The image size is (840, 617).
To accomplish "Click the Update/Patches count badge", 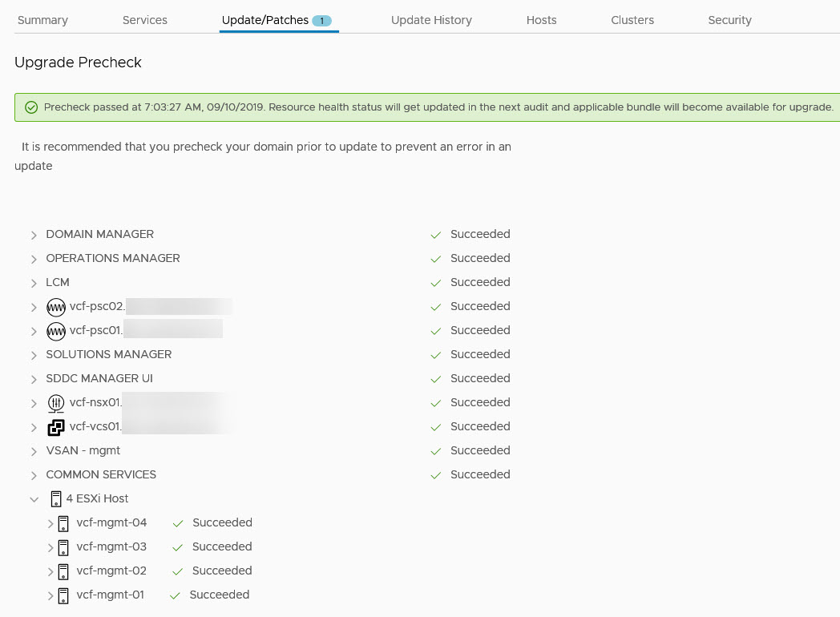I will pos(321,21).
